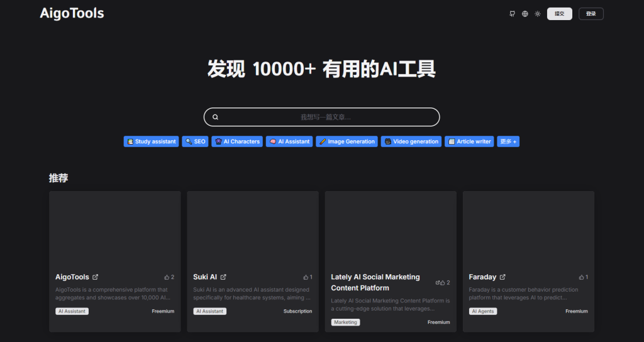Select the Video generation category tag
Image resolution: width=644 pixels, height=342 pixels.
pos(411,141)
